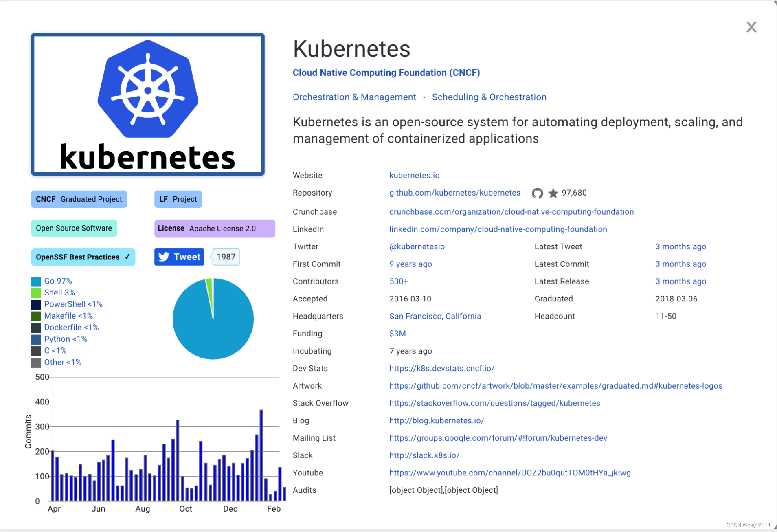Open the Crunchbase organization link
777x532 pixels.
point(511,212)
